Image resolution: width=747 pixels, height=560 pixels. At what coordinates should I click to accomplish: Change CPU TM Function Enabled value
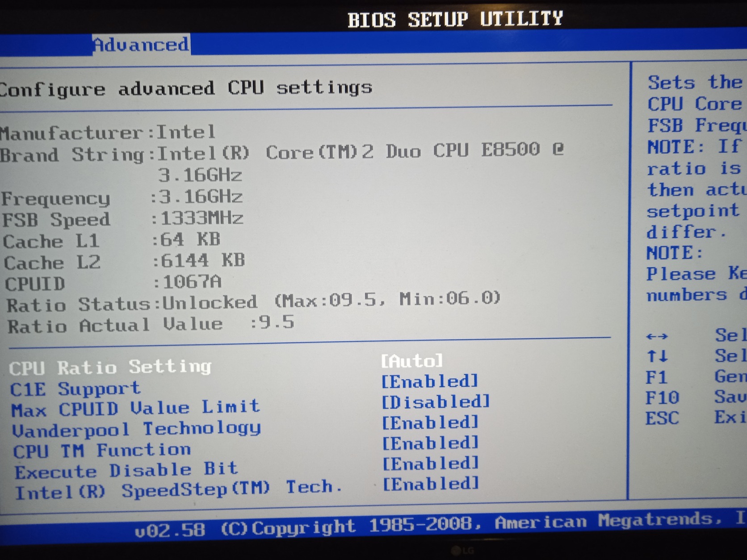click(431, 443)
